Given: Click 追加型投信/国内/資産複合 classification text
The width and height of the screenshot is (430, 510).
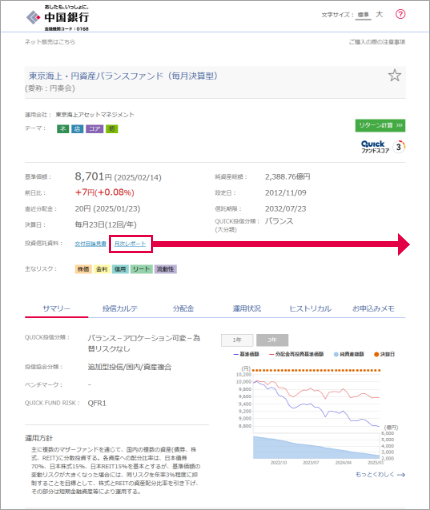Looking at the screenshot, I should pyautogui.click(x=130, y=367).
